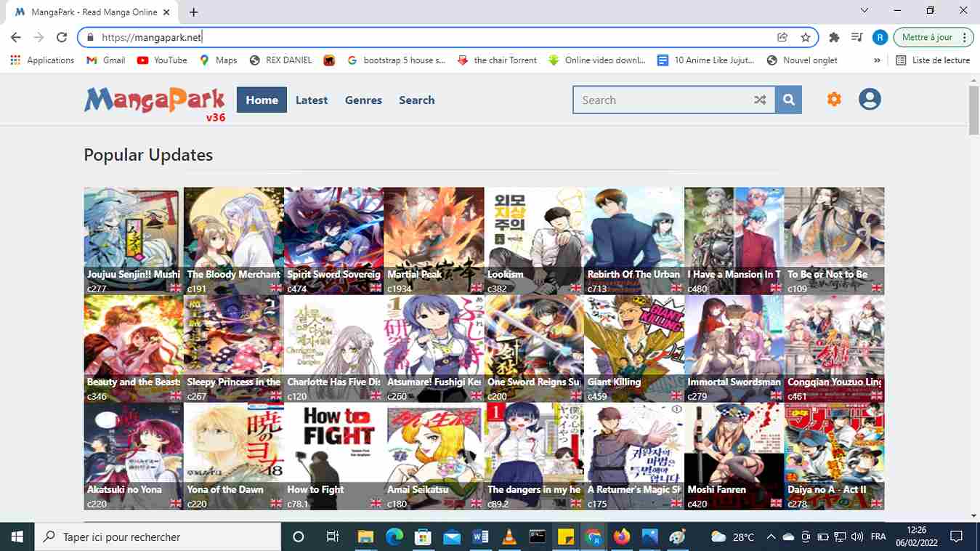
Task: Open Moshi Fanren manga thumbnail
Action: pyautogui.click(x=734, y=456)
